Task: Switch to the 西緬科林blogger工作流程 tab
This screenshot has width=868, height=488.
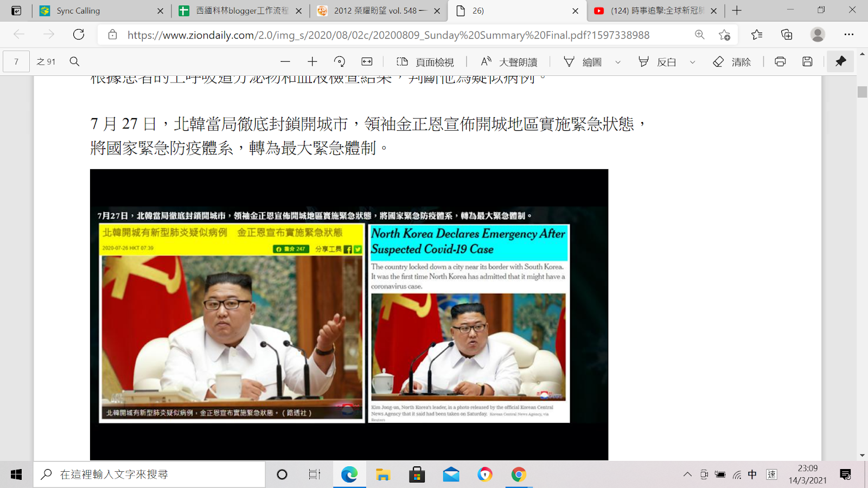Action: point(241,11)
